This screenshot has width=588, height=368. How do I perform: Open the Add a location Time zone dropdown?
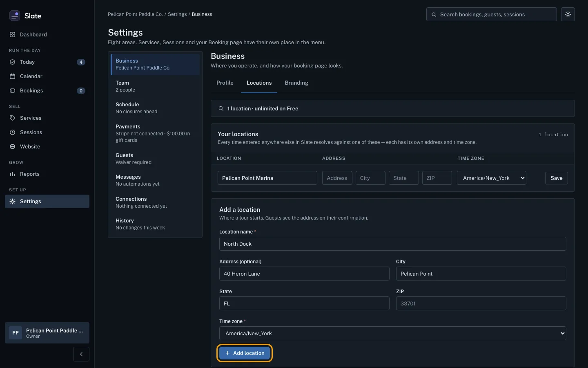(x=393, y=333)
